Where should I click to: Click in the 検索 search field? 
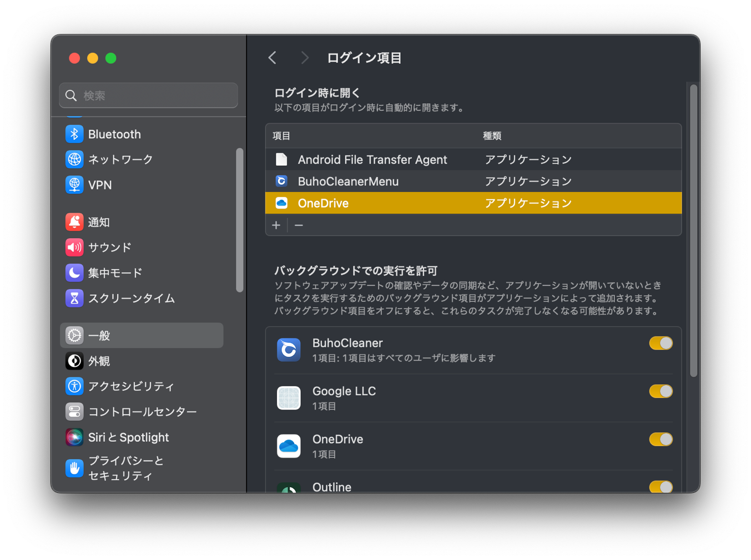coord(148,95)
